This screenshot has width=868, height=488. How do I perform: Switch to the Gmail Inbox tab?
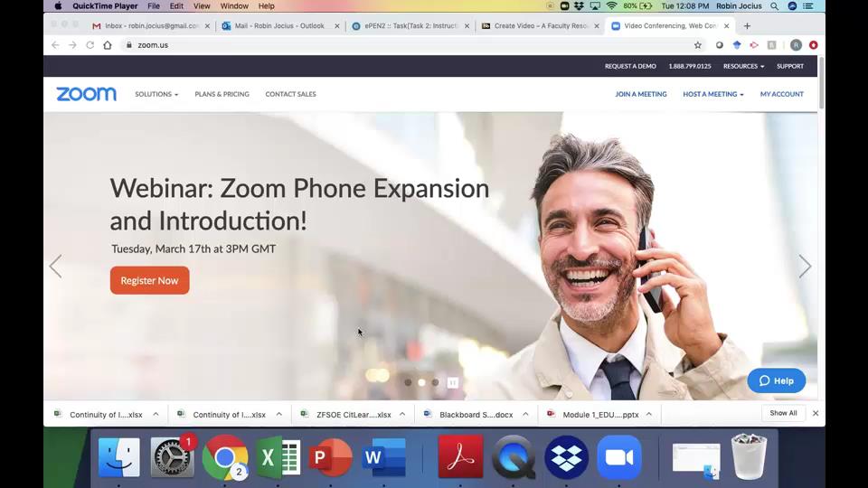pyautogui.click(x=151, y=25)
